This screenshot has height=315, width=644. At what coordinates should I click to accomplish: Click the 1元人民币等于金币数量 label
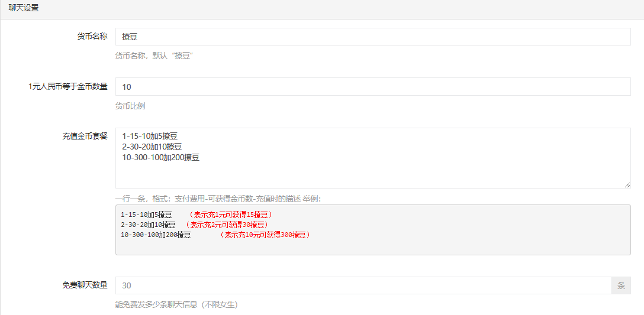click(67, 86)
